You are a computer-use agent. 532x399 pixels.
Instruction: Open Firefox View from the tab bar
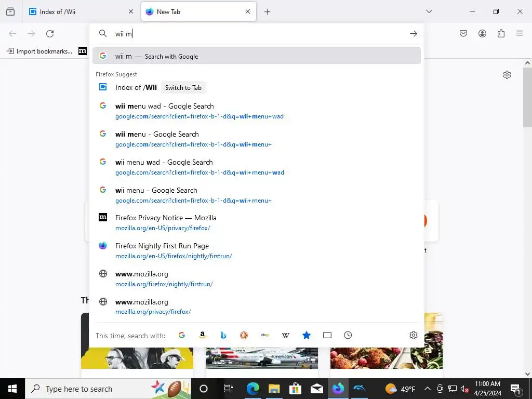point(10,11)
